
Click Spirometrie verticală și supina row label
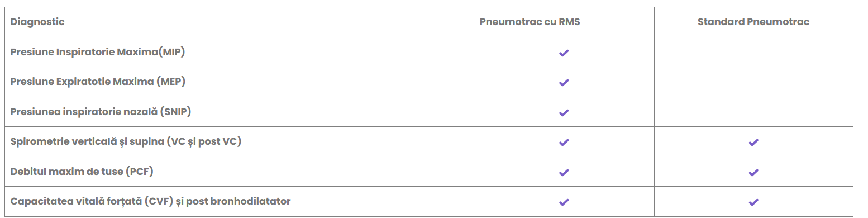point(126,141)
